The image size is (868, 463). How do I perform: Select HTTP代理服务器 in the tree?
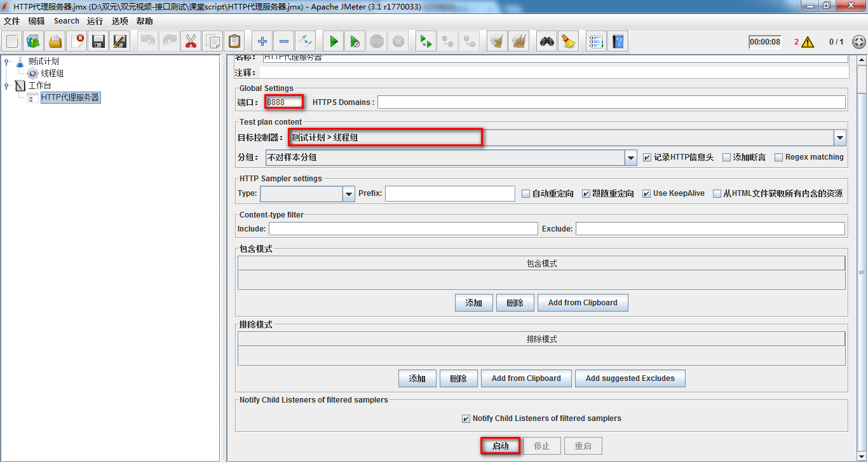click(x=70, y=97)
